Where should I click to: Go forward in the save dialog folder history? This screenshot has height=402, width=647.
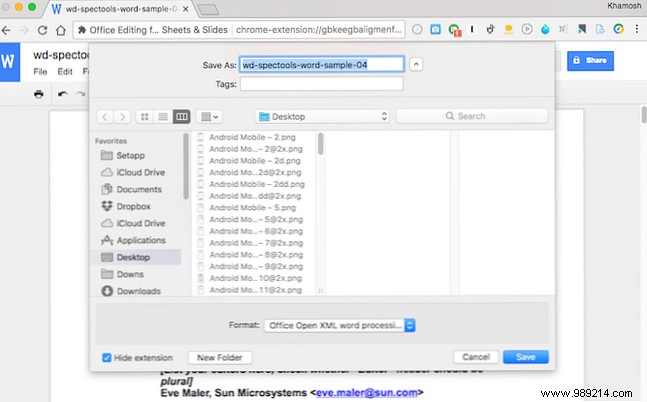tap(122, 117)
